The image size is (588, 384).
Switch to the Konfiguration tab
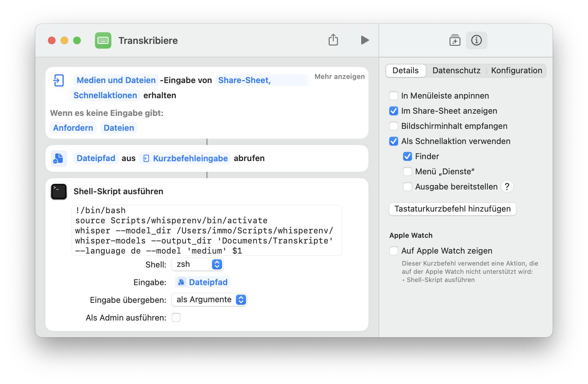(x=516, y=70)
